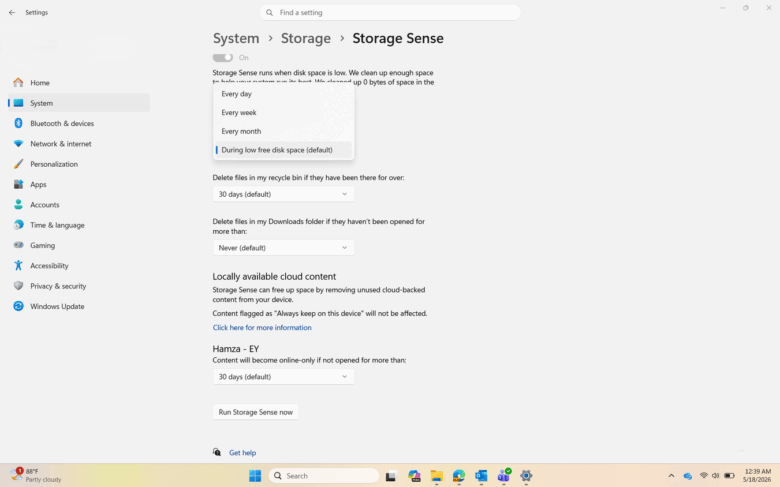Select Every week option

tap(284, 112)
